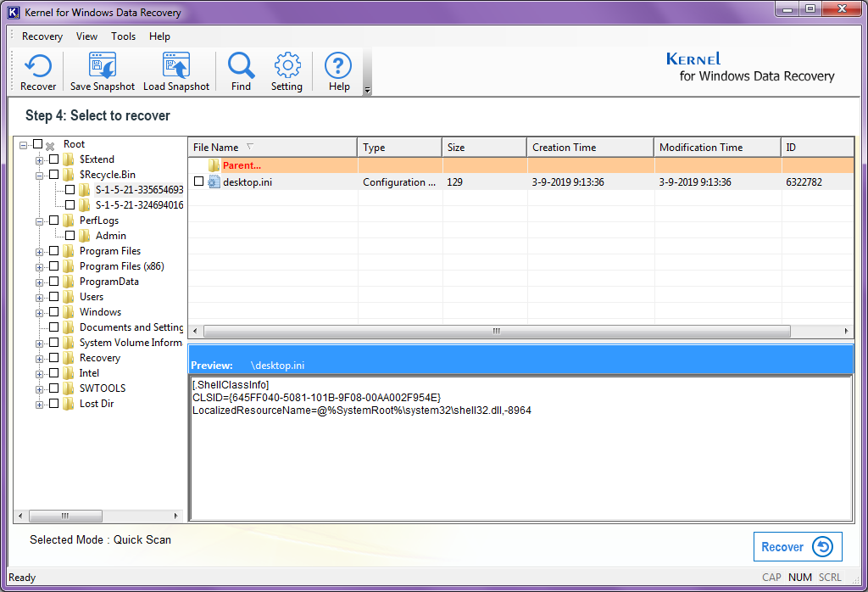Sort by Size column header
Screen dimensions: 868x592
click(484, 148)
